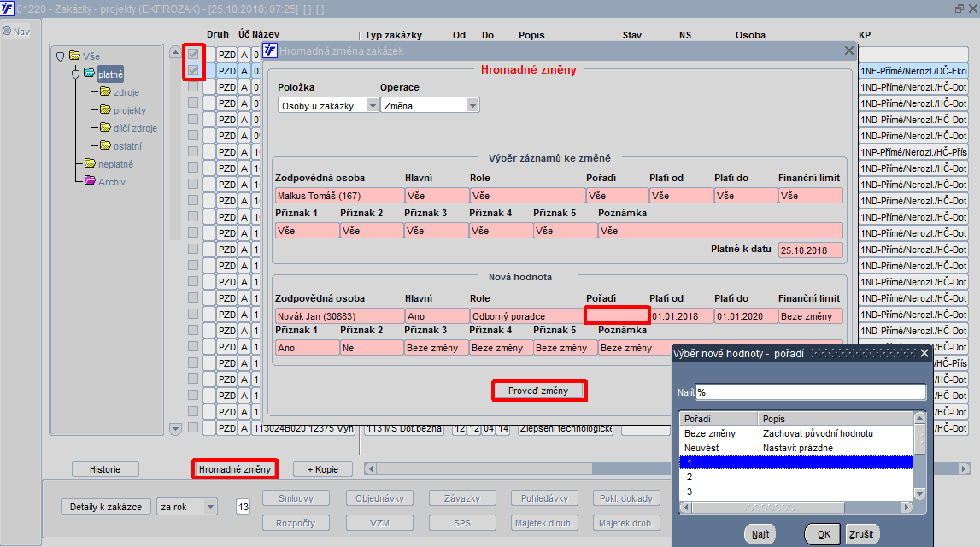This screenshot has width=980, height=547.
Task: Select the projekty folder icon
Action: [x=105, y=109]
